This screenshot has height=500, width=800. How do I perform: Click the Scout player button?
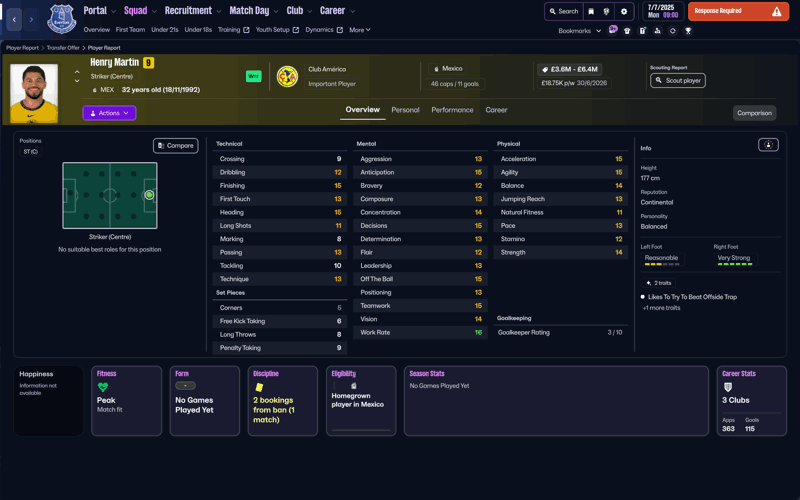tap(678, 80)
